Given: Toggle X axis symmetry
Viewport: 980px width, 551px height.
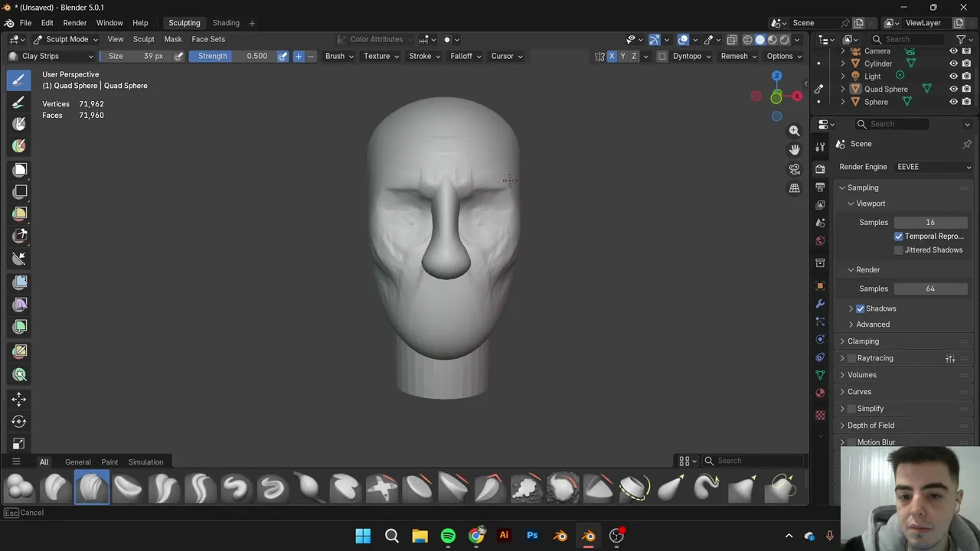Looking at the screenshot, I should click(612, 56).
